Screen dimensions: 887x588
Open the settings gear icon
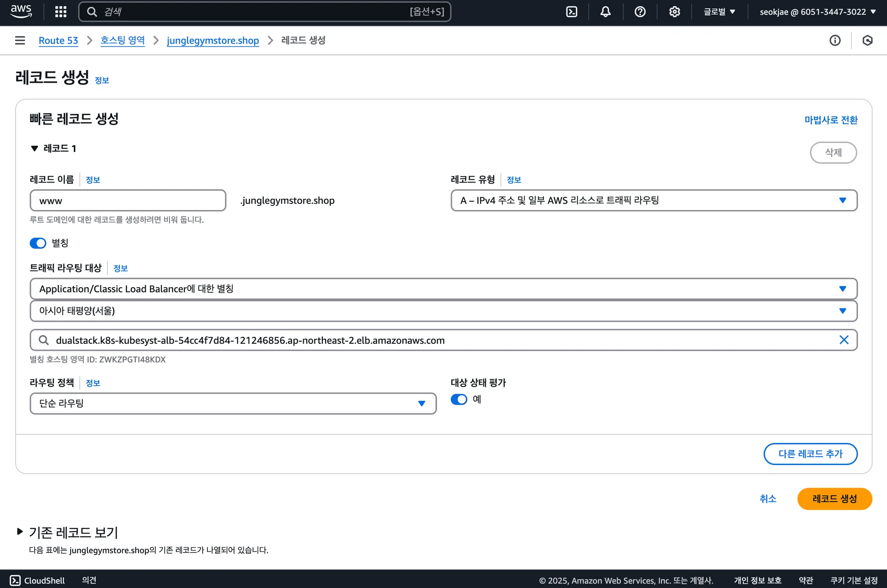coord(674,12)
